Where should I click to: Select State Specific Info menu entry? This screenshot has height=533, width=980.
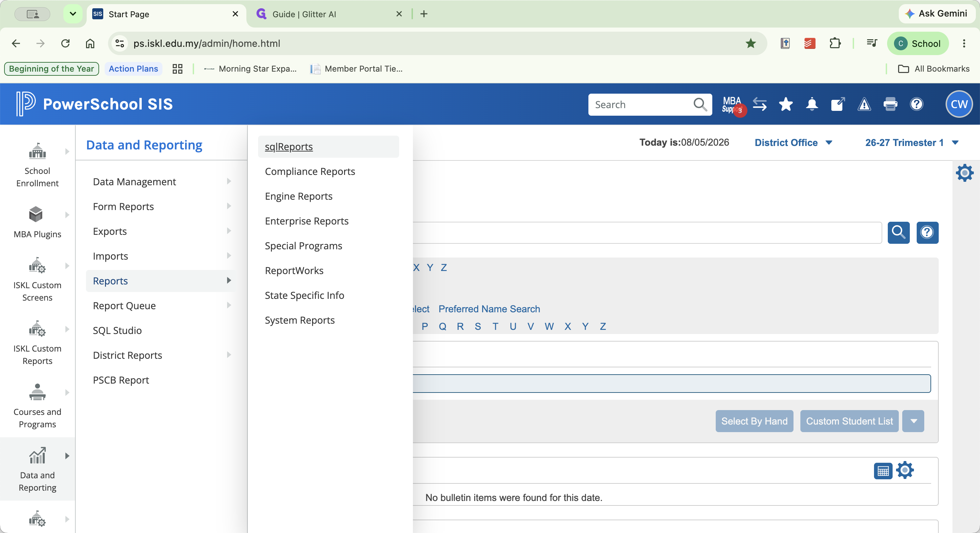coord(304,295)
